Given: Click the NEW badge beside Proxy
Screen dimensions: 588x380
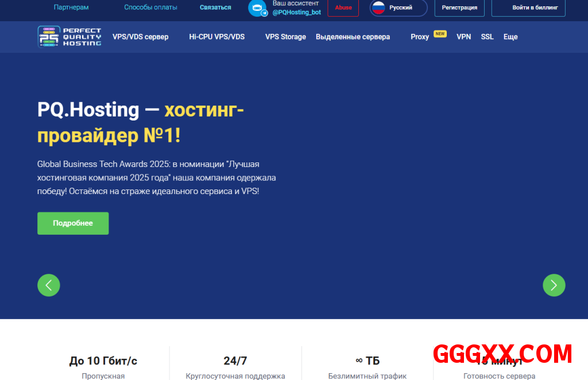Looking at the screenshot, I should tap(440, 34).
